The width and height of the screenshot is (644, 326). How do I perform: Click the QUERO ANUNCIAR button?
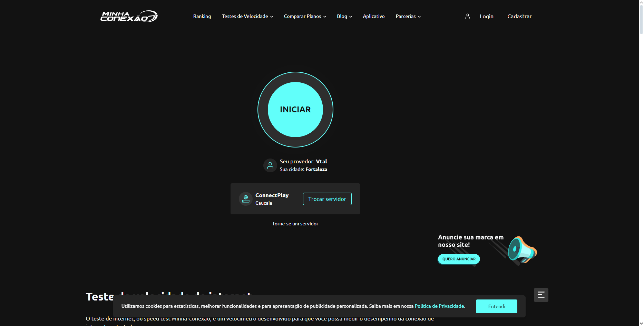tap(459, 259)
